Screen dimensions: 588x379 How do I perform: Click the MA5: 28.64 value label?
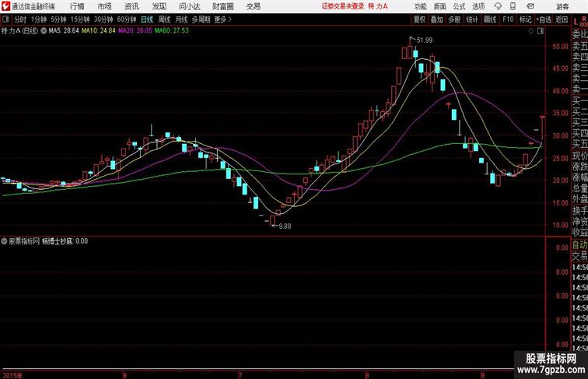[64, 31]
